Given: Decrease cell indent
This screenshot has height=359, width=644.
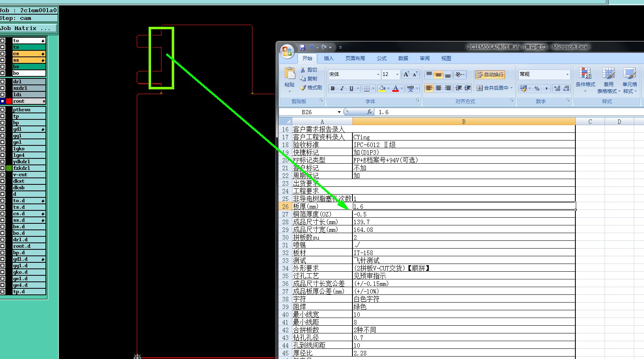Looking at the screenshot, I should click(x=458, y=88).
